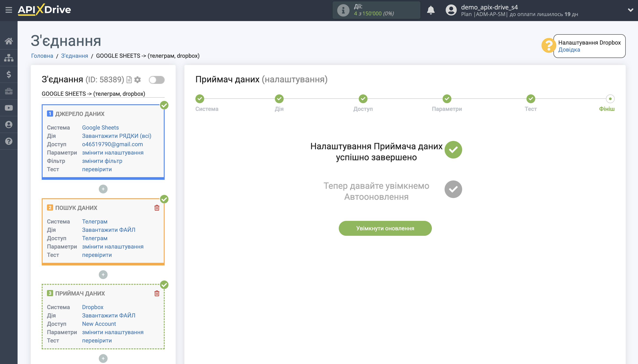
Task: Open the profile sidebar icon
Action: pos(9,124)
